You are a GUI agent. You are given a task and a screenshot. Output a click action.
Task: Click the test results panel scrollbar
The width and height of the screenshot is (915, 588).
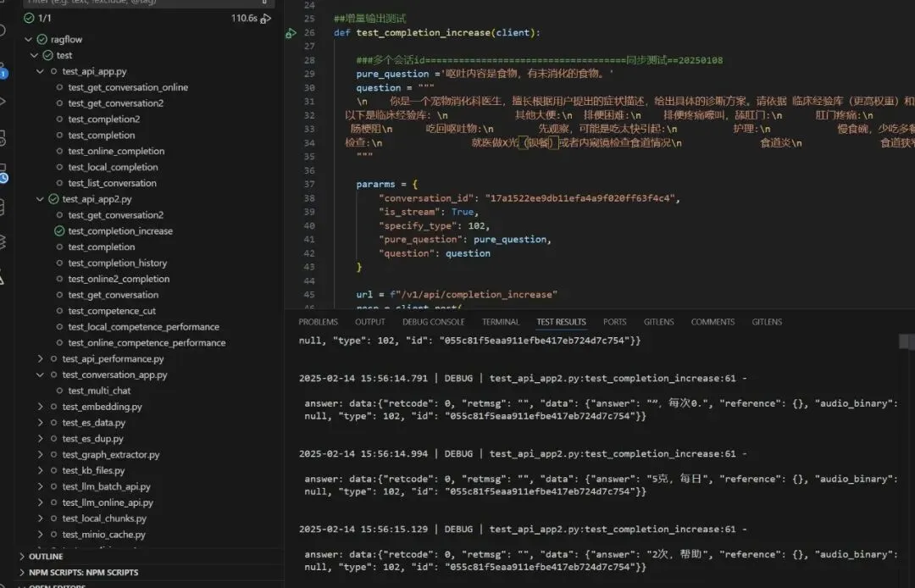coord(907,341)
